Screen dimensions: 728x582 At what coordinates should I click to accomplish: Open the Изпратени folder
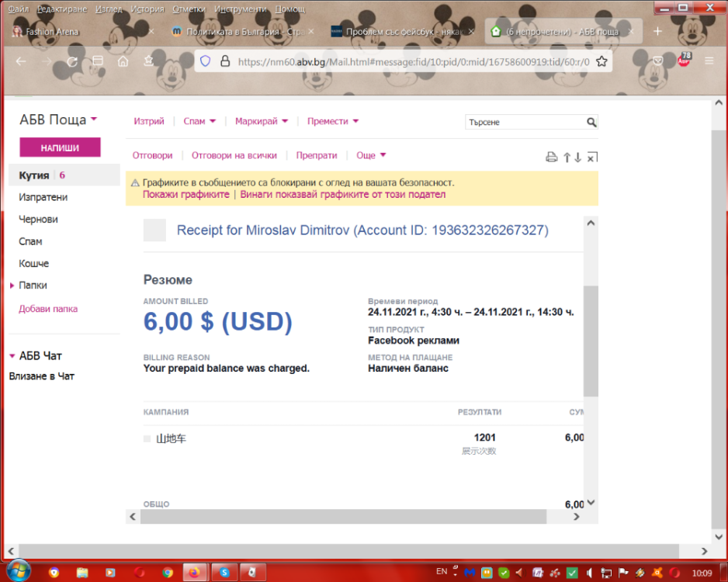coord(43,197)
